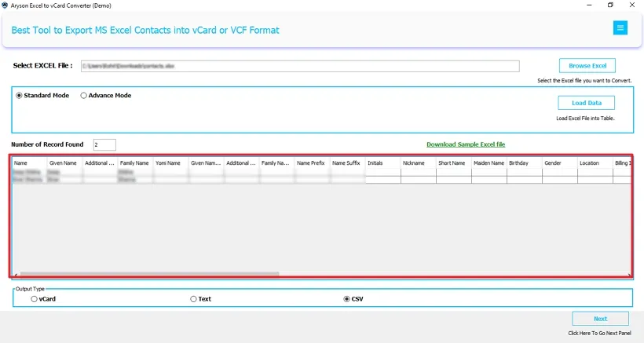Choose CSV output type
Viewport: 644px width, 343px height.
coord(346,299)
